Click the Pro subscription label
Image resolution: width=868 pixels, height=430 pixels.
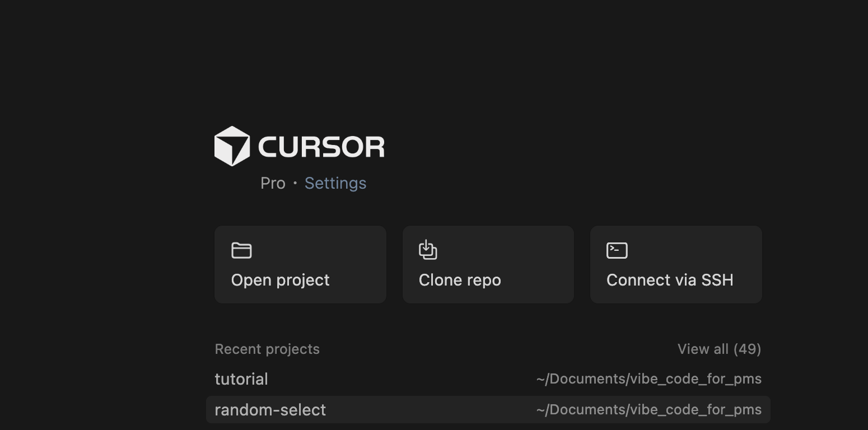(273, 183)
